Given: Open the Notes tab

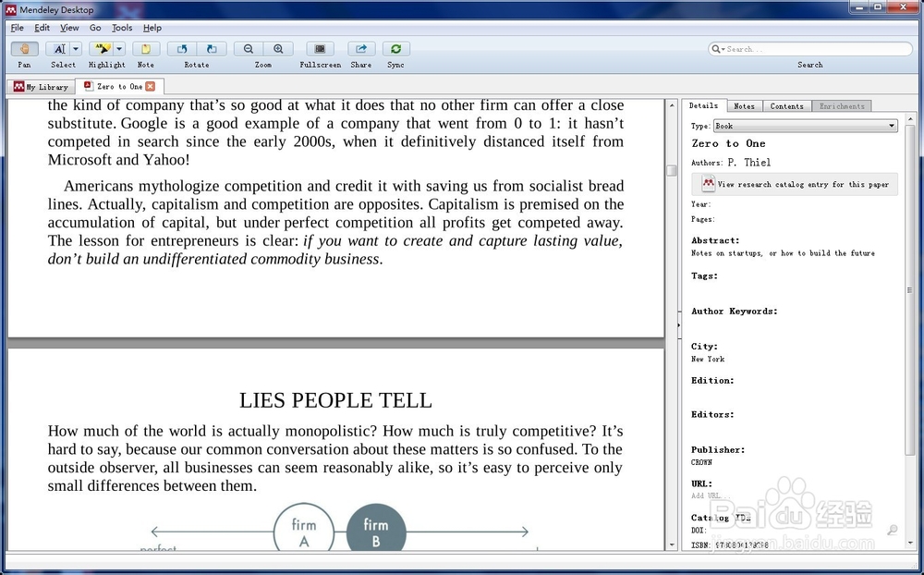Looking at the screenshot, I should coord(744,106).
